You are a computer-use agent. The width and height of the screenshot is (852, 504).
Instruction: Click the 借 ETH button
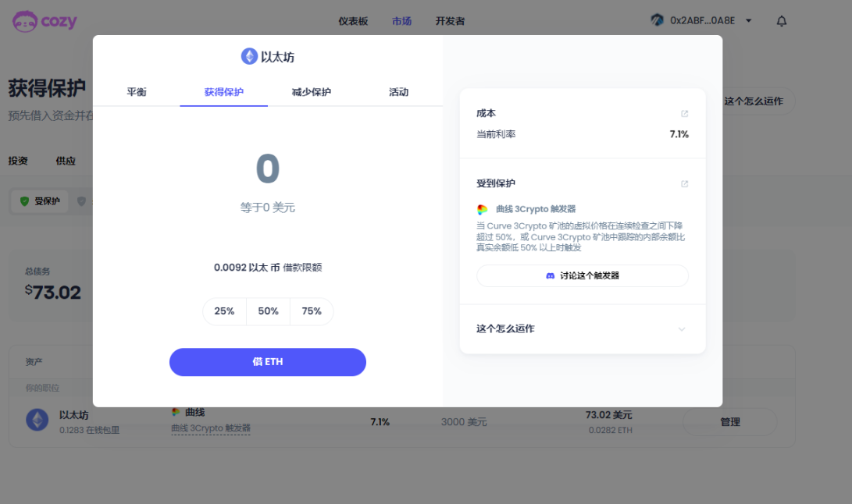coord(268,362)
